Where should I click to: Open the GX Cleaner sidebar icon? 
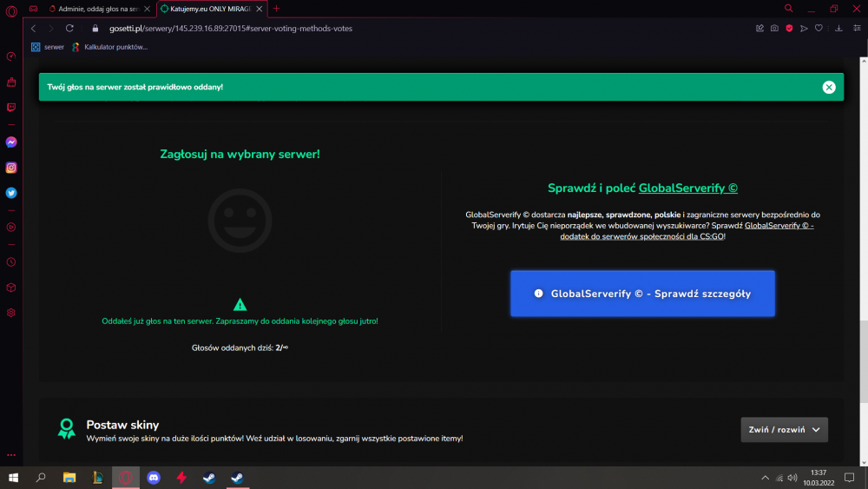[11, 82]
